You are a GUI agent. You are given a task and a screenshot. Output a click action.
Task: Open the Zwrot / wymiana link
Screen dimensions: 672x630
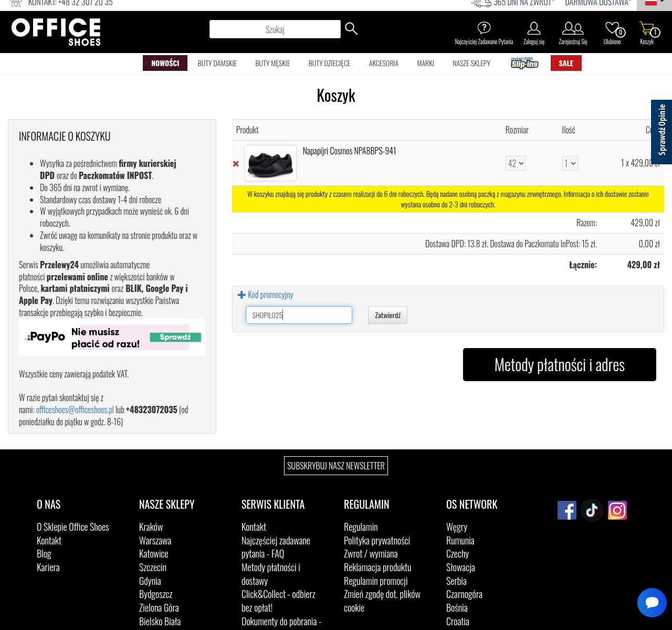tap(371, 554)
